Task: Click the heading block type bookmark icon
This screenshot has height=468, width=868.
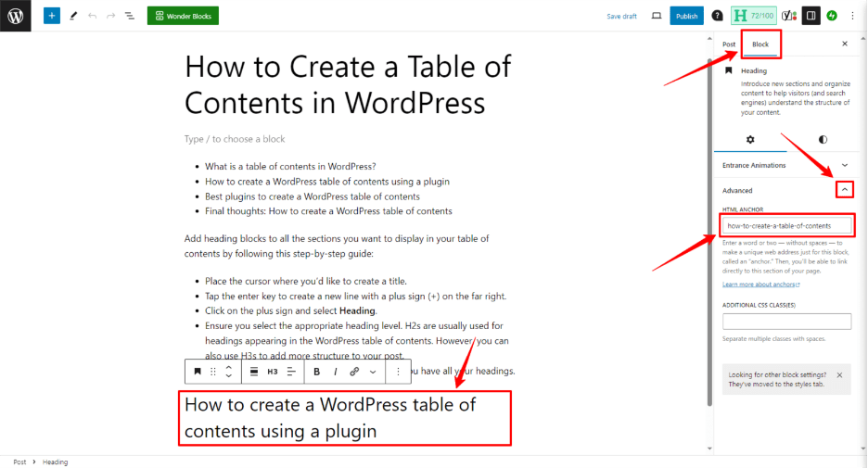Action: (198, 372)
